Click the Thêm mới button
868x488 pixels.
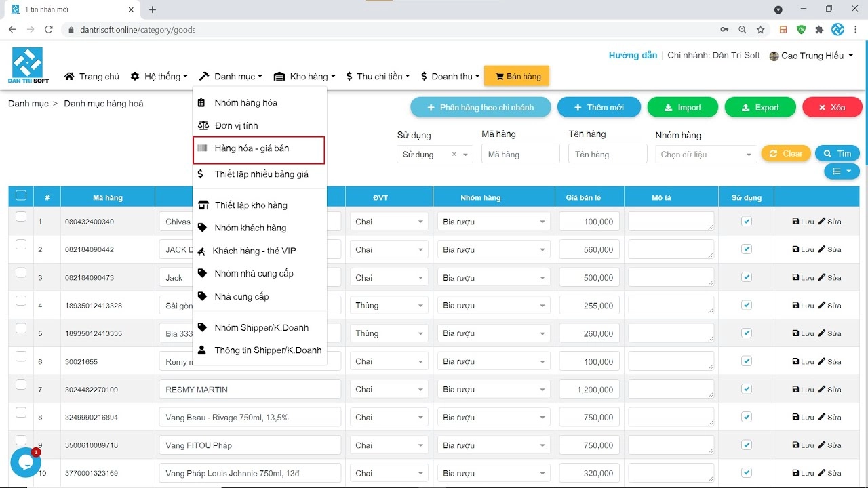click(599, 108)
